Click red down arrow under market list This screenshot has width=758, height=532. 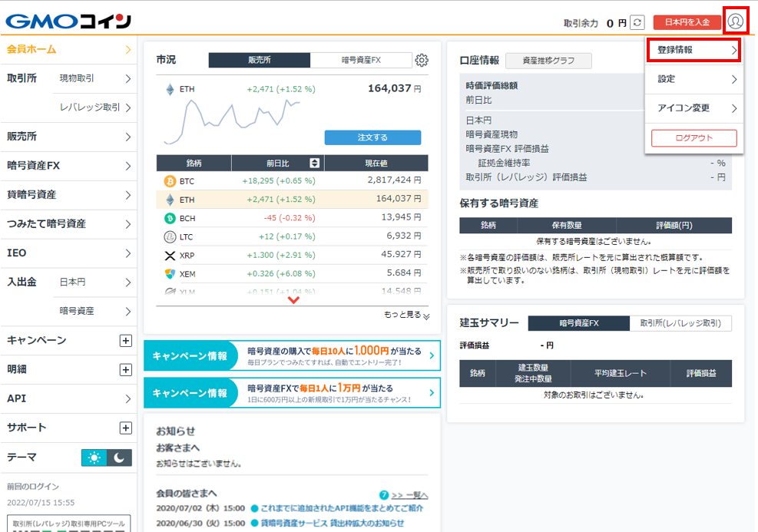[293, 300]
